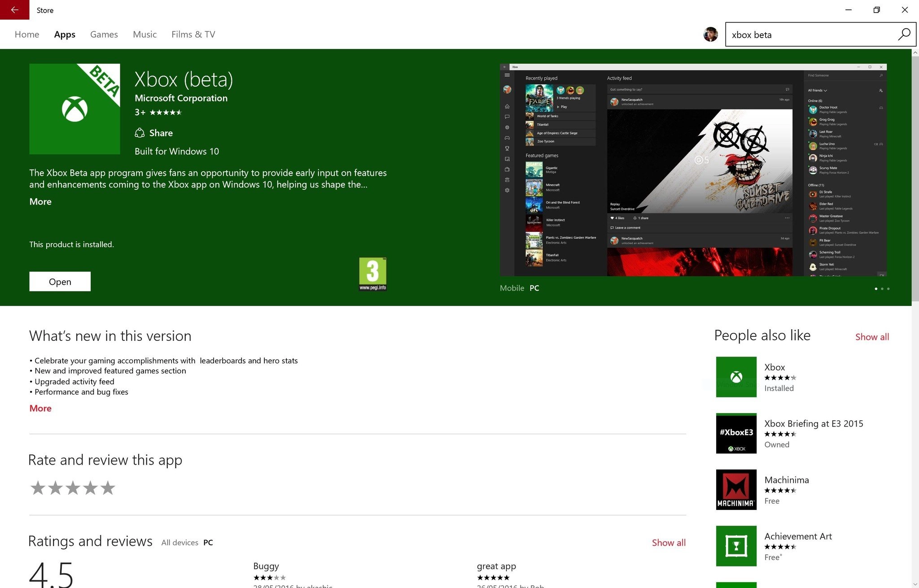
Task: Open the Achievement Art app icon
Action: pos(736,546)
